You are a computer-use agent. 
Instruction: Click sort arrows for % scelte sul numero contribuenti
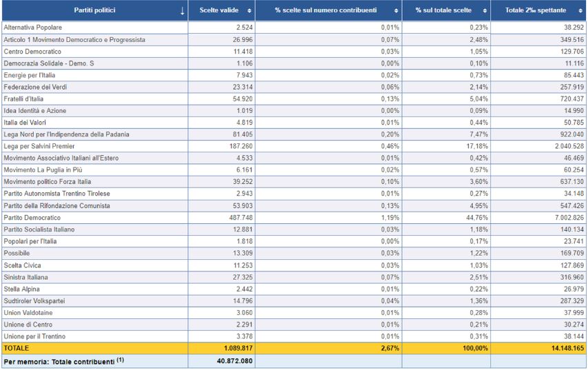pyautogui.click(x=396, y=11)
